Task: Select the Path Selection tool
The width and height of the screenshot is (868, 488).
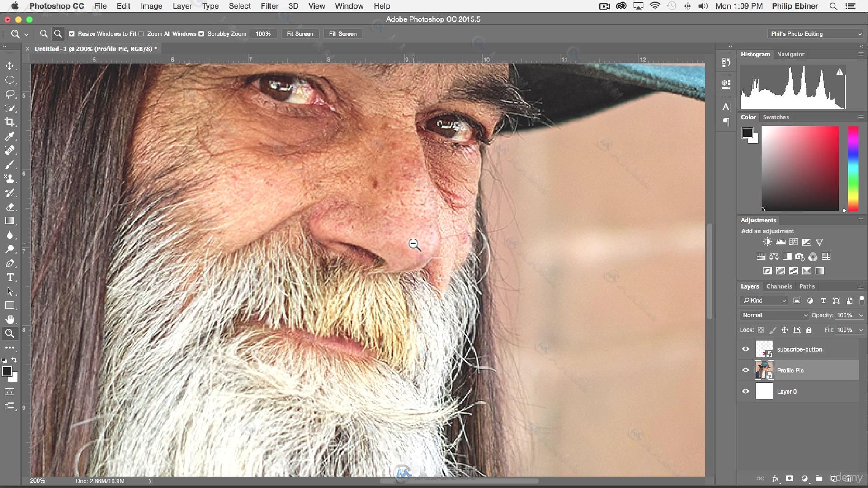Action: [9, 291]
